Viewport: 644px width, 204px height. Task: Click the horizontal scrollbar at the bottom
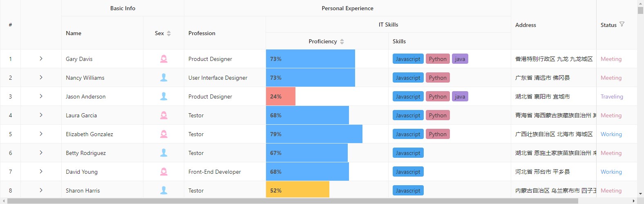293,201
